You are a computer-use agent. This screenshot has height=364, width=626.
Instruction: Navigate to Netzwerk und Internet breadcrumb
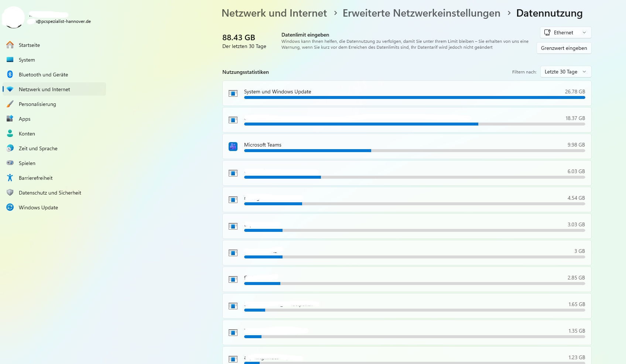point(274,13)
